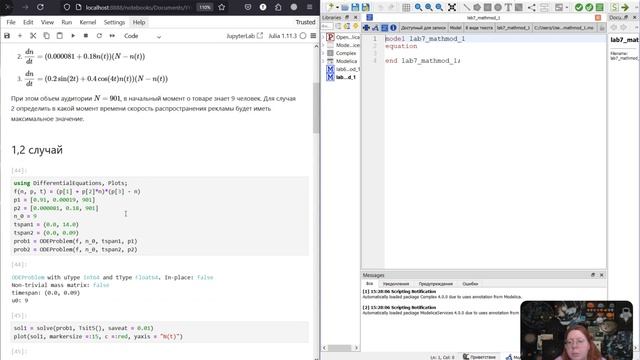Open the Jupyter Help menu
Image resolution: width=640 pixels, height=360 pixels.
(139, 22)
